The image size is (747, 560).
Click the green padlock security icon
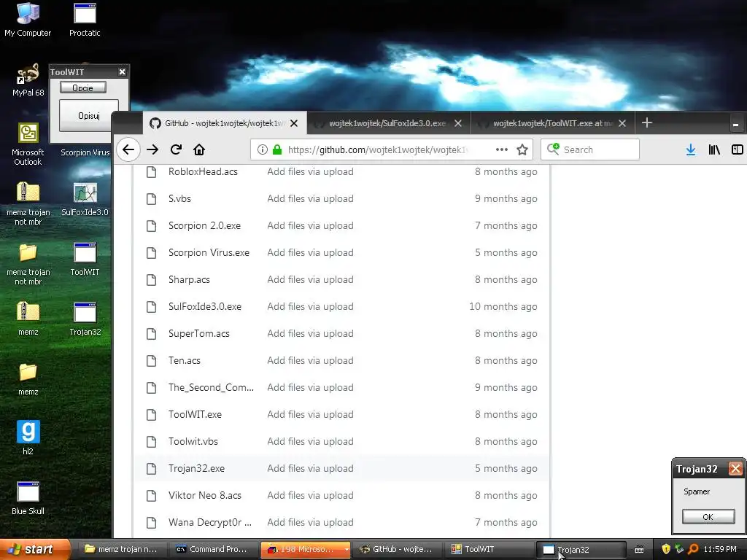[x=276, y=149]
